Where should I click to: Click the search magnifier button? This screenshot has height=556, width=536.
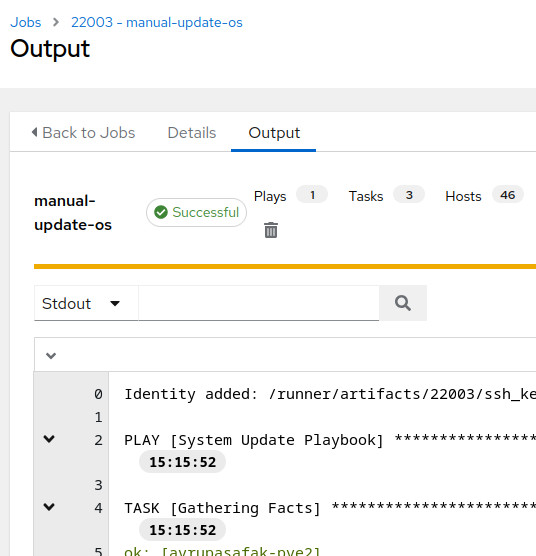click(403, 303)
